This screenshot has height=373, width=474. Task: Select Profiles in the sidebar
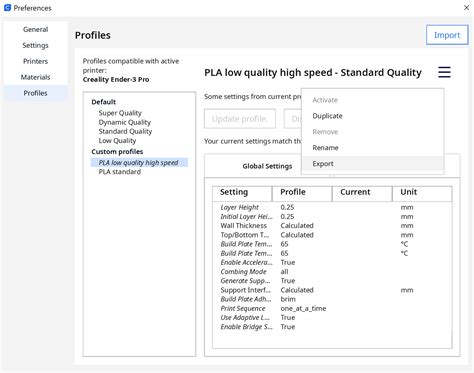coord(35,93)
